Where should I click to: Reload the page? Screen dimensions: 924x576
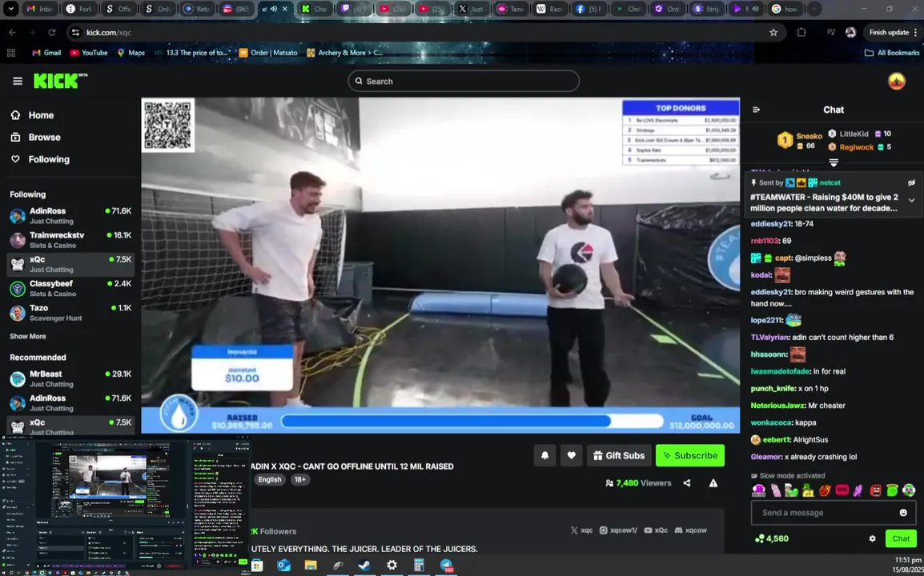tap(52, 32)
